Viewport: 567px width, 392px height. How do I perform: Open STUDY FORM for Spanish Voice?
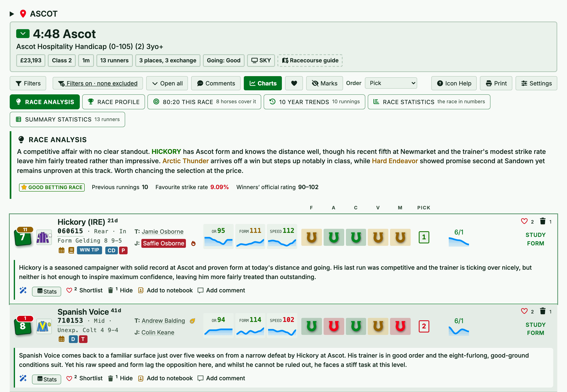point(536,329)
